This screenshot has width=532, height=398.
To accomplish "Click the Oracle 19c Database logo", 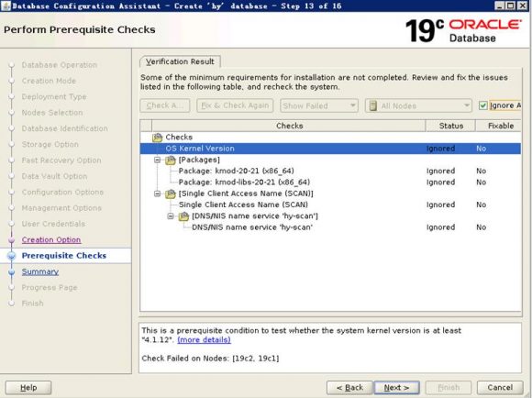I will pos(463,30).
